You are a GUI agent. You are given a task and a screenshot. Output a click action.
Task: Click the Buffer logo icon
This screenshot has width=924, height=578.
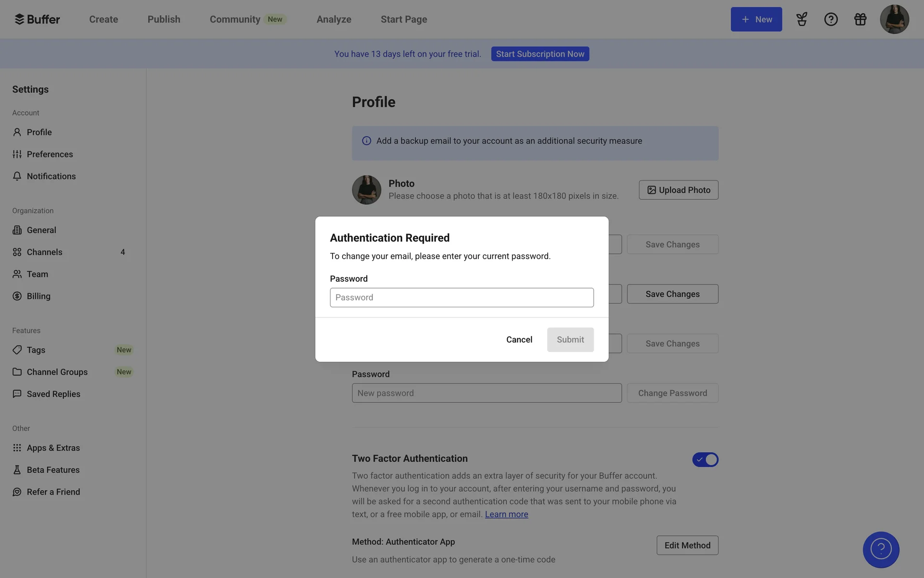(19, 19)
